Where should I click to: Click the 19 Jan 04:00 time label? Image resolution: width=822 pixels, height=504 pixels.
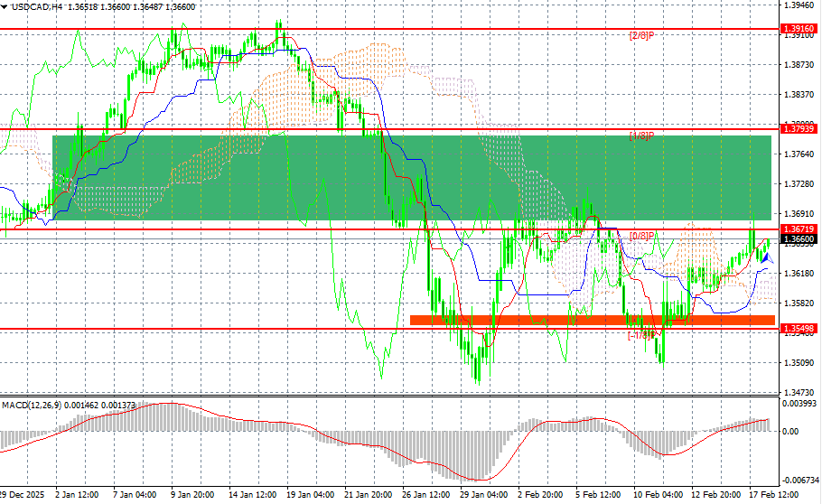(310, 495)
